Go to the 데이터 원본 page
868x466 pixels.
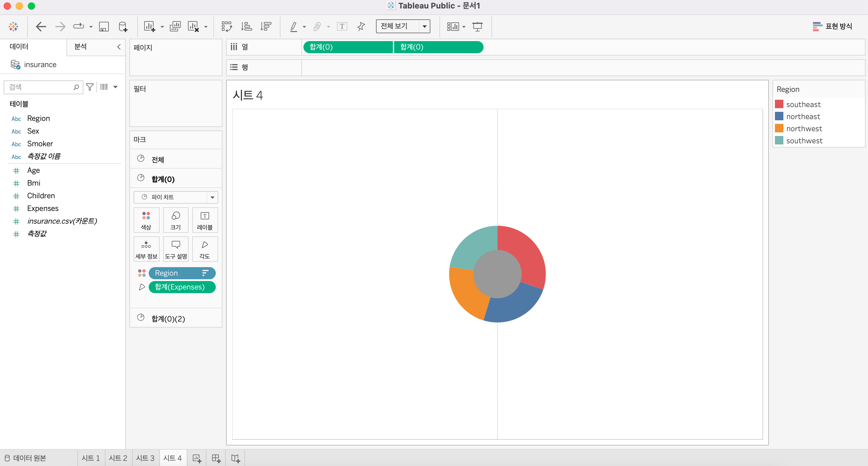[x=26, y=458]
